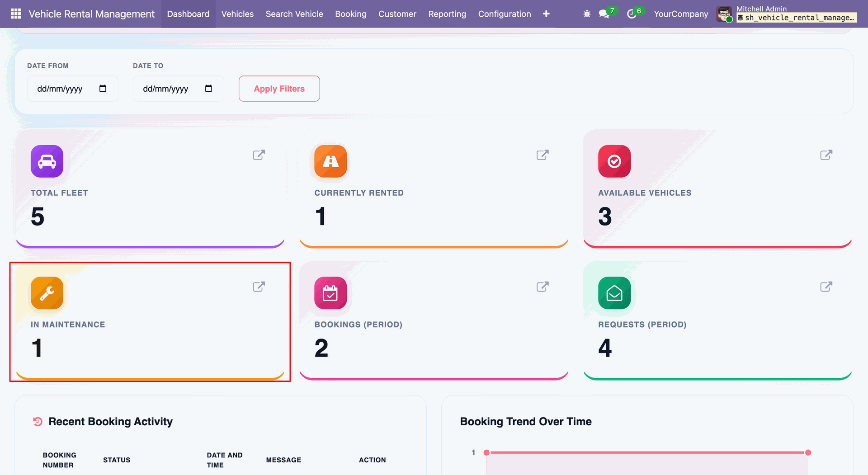The height and width of the screenshot is (475, 868).
Task: Open the activities clock icon
Action: coord(632,14)
